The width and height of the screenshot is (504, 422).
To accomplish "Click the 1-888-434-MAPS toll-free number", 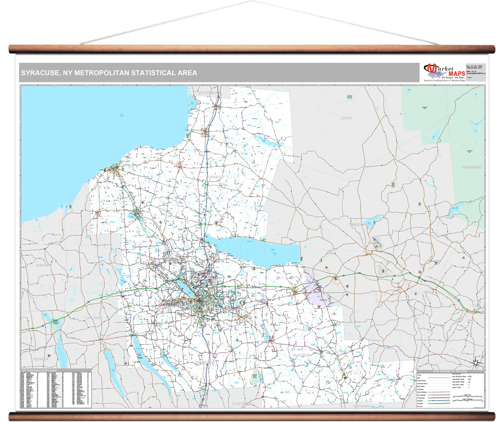I will (475, 68).
